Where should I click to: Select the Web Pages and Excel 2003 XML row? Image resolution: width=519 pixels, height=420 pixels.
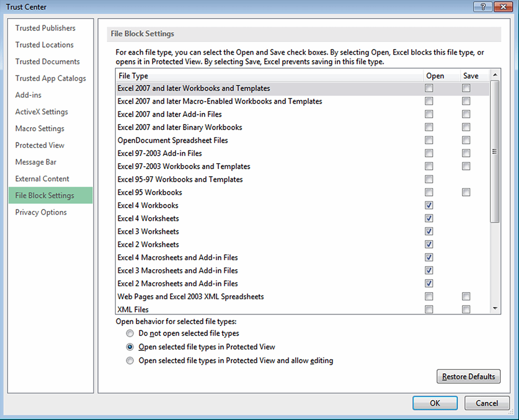click(x=190, y=296)
